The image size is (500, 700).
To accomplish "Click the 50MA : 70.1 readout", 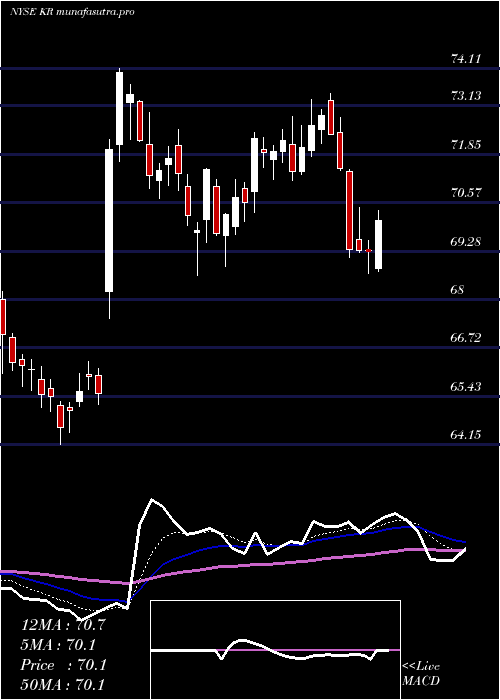I will pos(63,684).
